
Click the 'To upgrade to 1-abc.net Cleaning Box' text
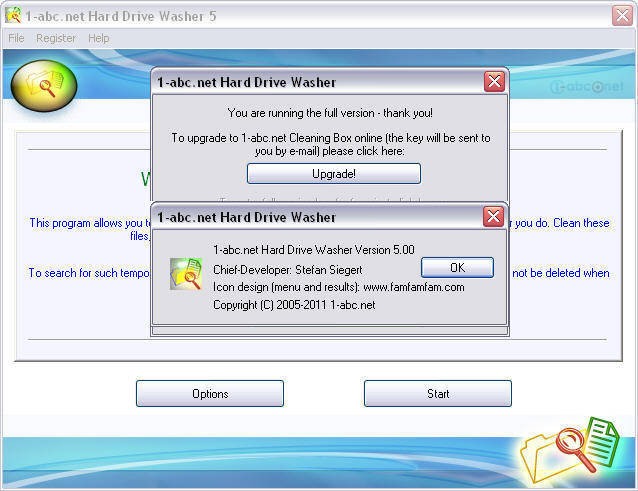tap(330, 144)
